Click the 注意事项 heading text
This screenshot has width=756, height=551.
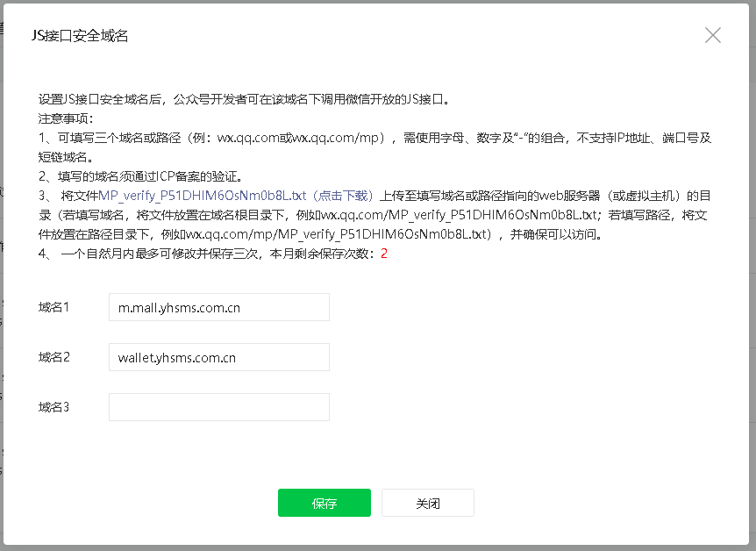point(66,118)
